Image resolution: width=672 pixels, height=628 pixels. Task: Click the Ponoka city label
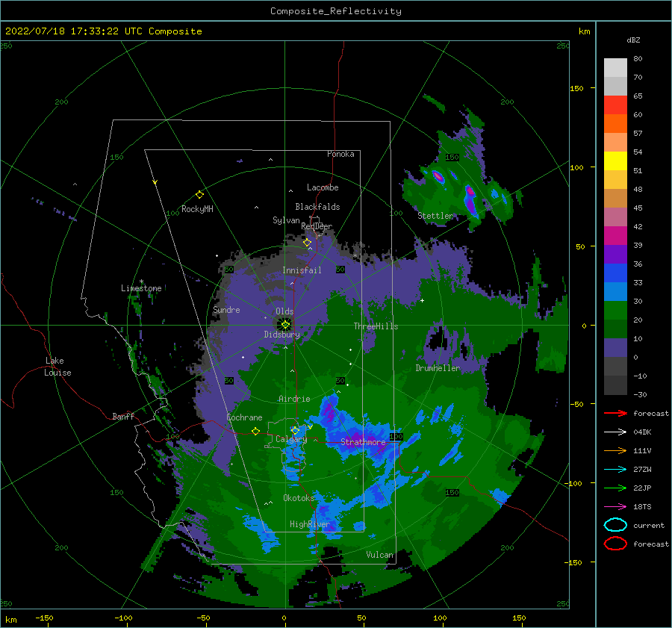tap(340, 154)
